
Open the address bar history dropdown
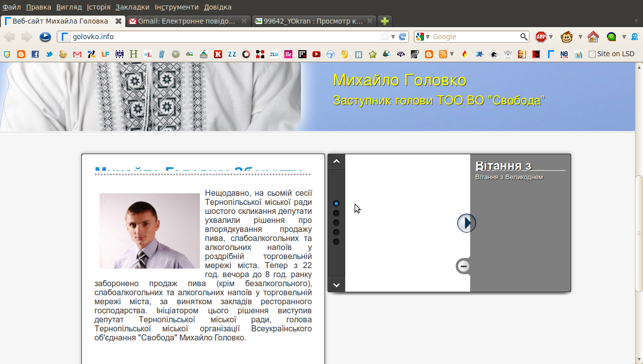[393, 37]
